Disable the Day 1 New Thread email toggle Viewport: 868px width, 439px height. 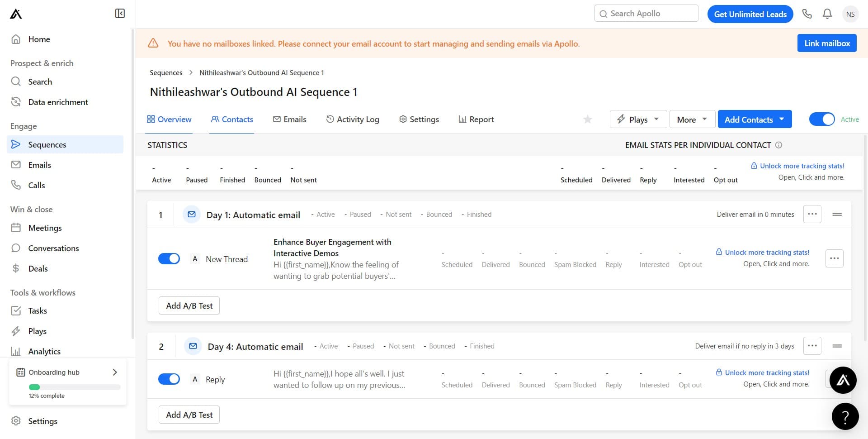tap(169, 259)
